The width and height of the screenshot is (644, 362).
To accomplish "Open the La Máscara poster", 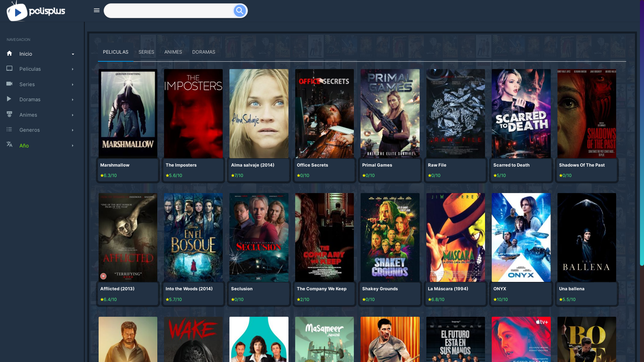I will pos(455,237).
